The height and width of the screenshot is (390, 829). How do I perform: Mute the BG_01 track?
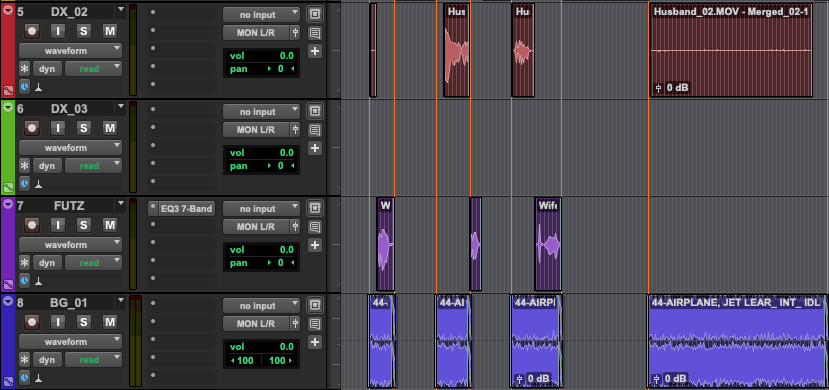(x=109, y=322)
